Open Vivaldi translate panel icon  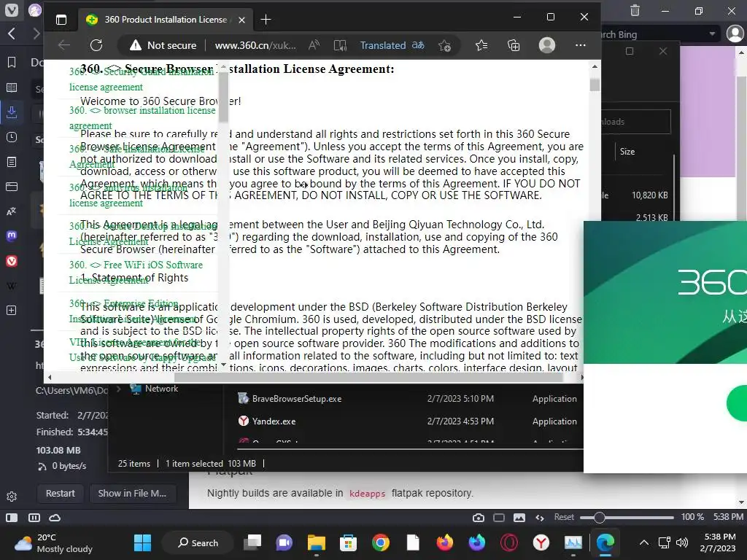[12, 211]
